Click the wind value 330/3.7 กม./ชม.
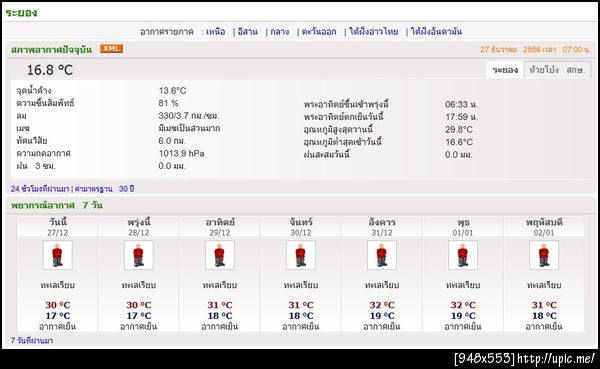The image size is (600, 369). coord(189,116)
